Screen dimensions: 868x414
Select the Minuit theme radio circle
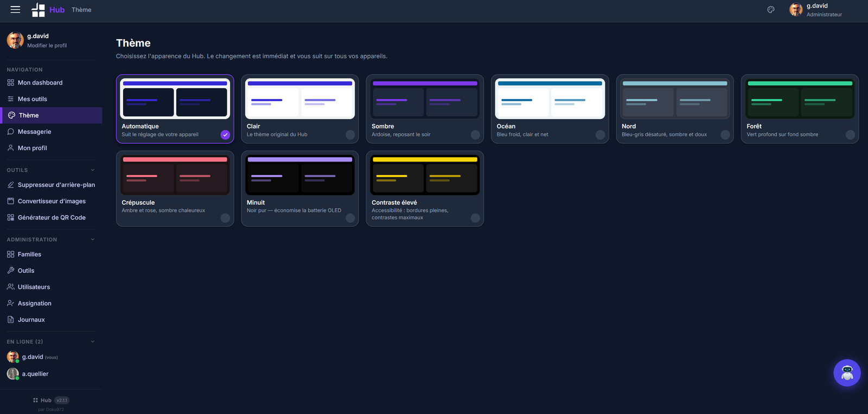coord(350,218)
